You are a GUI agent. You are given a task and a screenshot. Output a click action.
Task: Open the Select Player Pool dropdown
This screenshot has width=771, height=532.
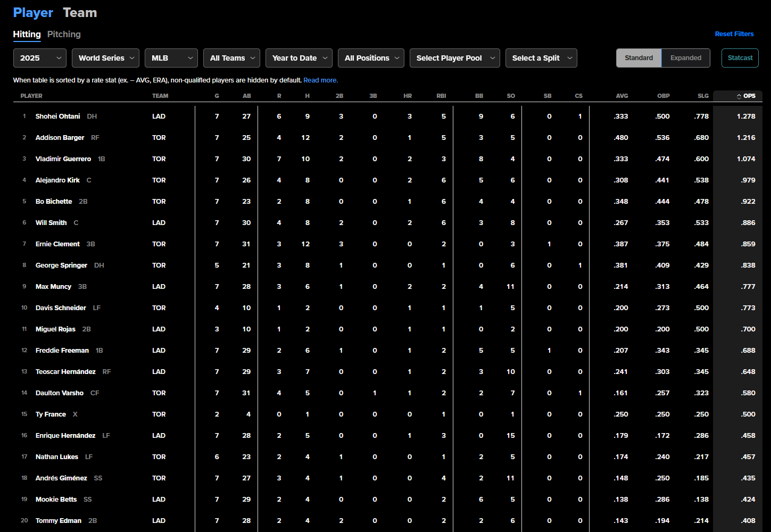455,58
